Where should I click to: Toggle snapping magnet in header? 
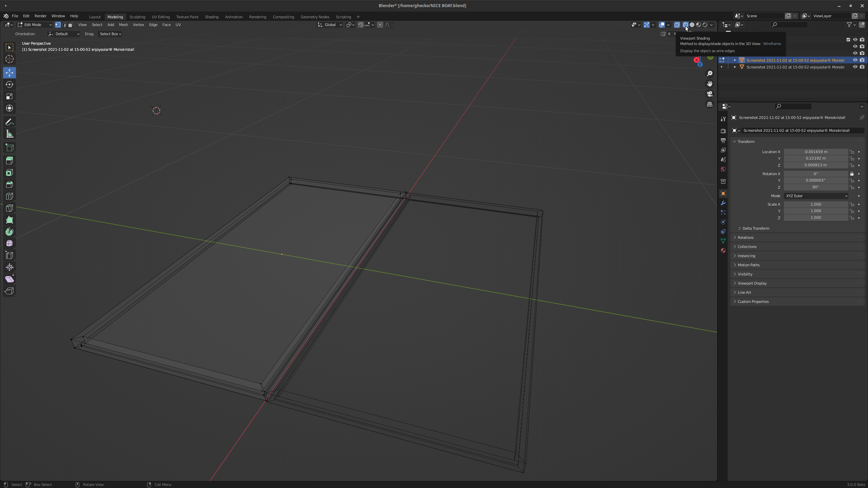tap(361, 25)
